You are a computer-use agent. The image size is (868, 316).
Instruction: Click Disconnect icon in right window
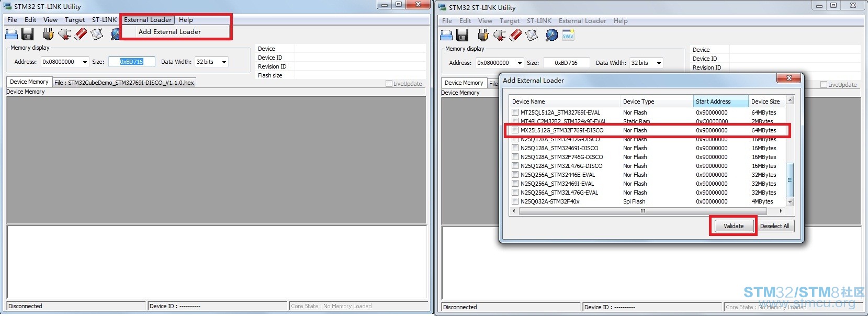[499, 35]
